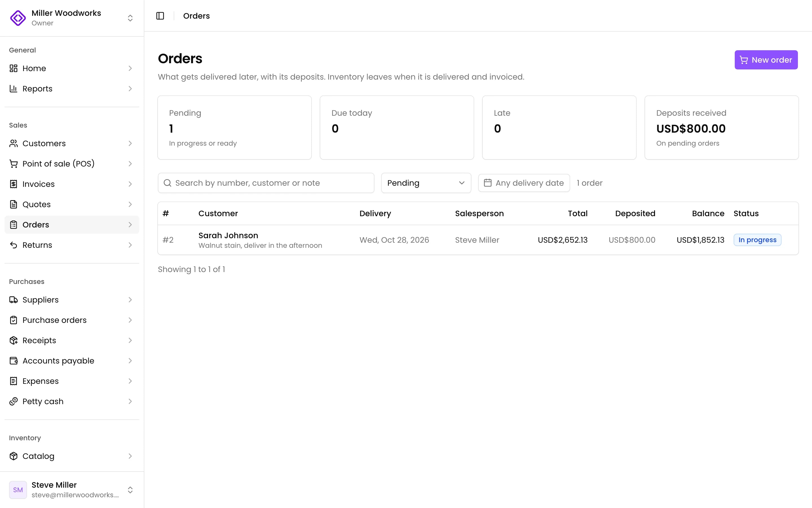Click the Purchase orders clipboard-check icon
Viewport: 812px width, 508px height.
point(14,320)
